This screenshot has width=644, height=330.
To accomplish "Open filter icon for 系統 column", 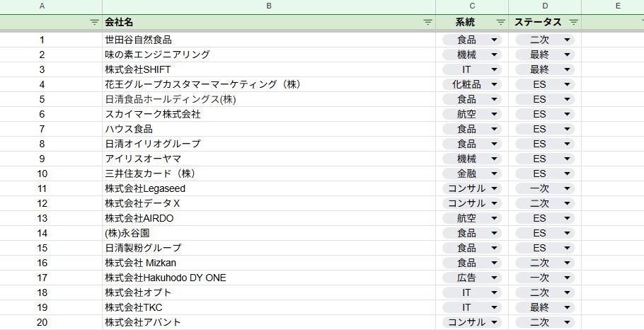I will (x=500, y=22).
